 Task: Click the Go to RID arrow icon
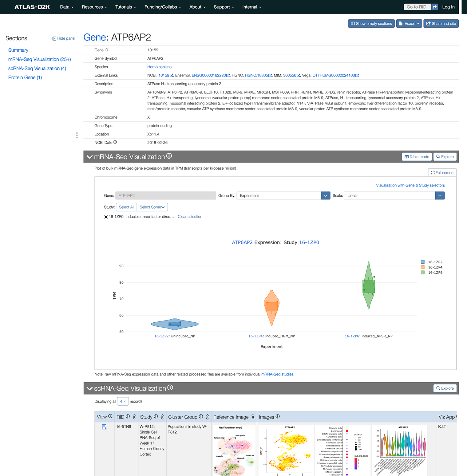[434, 7]
